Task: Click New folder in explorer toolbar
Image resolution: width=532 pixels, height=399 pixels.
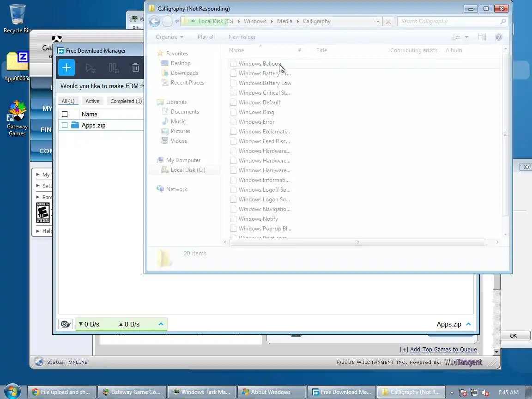Action: coord(242,37)
